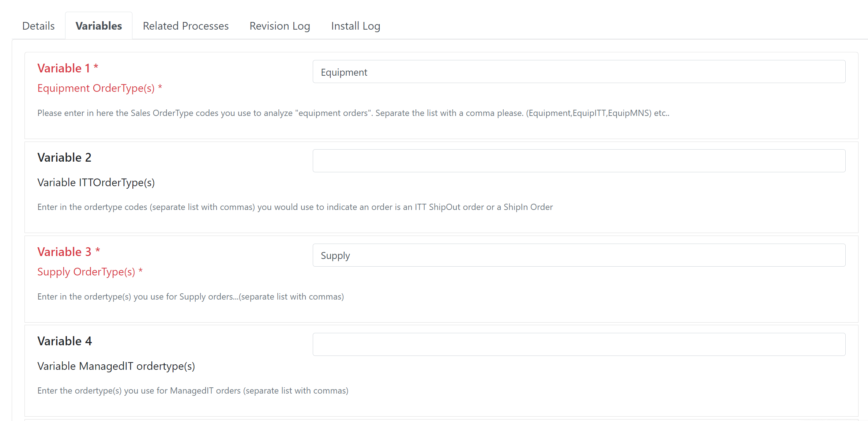Open the Details tab
Screen dimensions: 868x421
tap(38, 26)
